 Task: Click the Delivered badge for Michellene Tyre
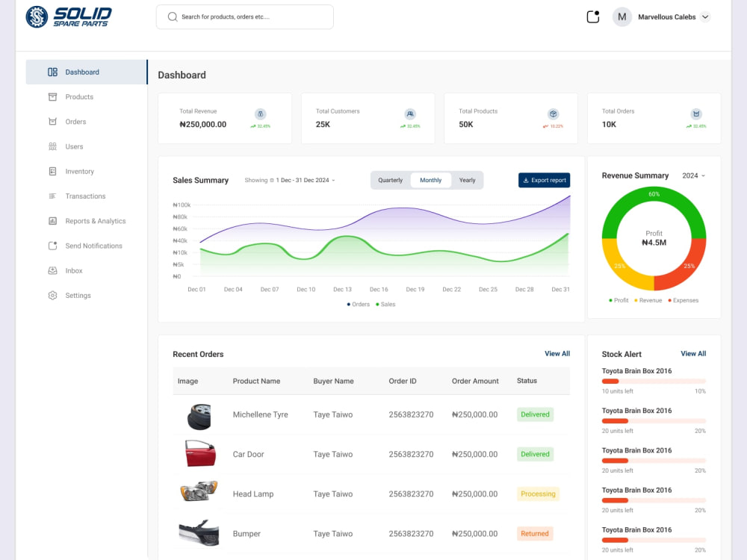(535, 414)
